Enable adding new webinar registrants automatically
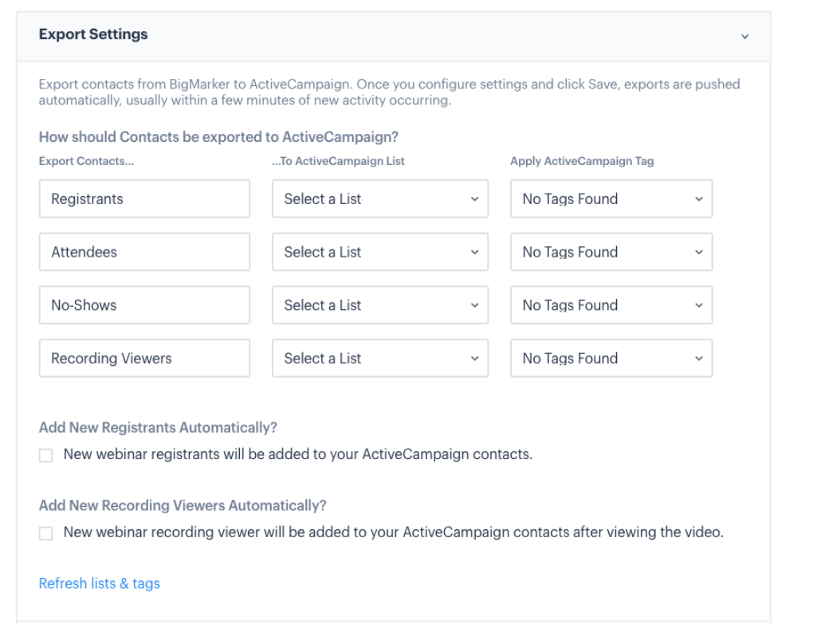813x644 pixels. (x=45, y=455)
